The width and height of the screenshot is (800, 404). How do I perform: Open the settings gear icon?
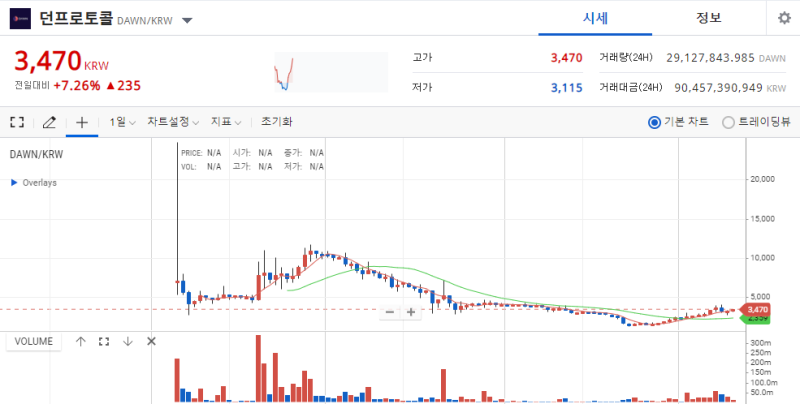pyautogui.click(x=784, y=18)
